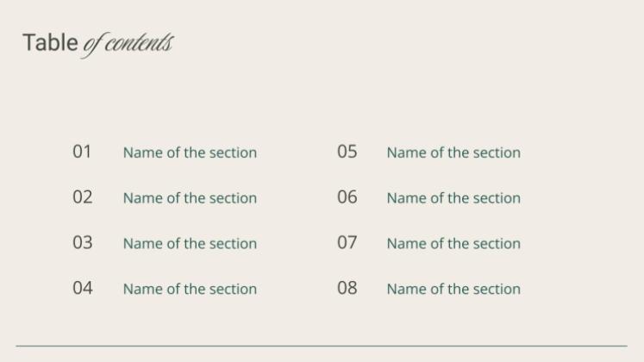Click the number 06
This screenshot has width=644, height=362.
pyautogui.click(x=347, y=197)
